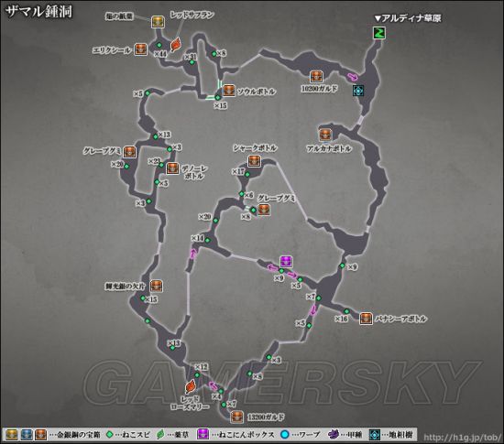504x444 pixels.
Task: Select the 13200ガルド label
Action: pyautogui.click(x=266, y=417)
